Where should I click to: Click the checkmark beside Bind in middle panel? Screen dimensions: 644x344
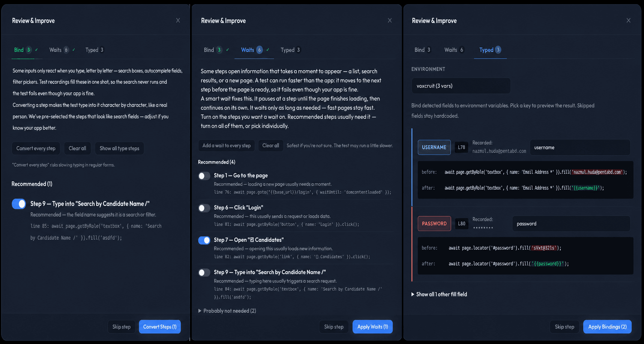tap(227, 50)
